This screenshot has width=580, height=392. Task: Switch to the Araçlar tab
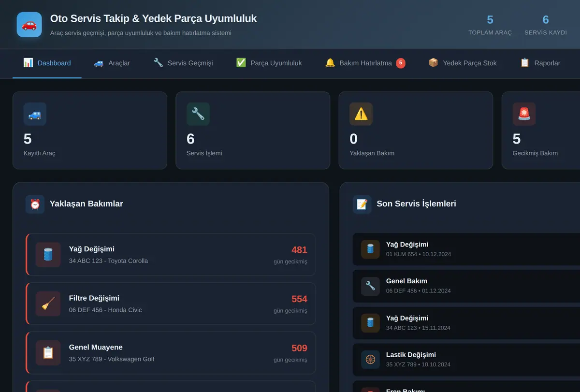coord(112,63)
